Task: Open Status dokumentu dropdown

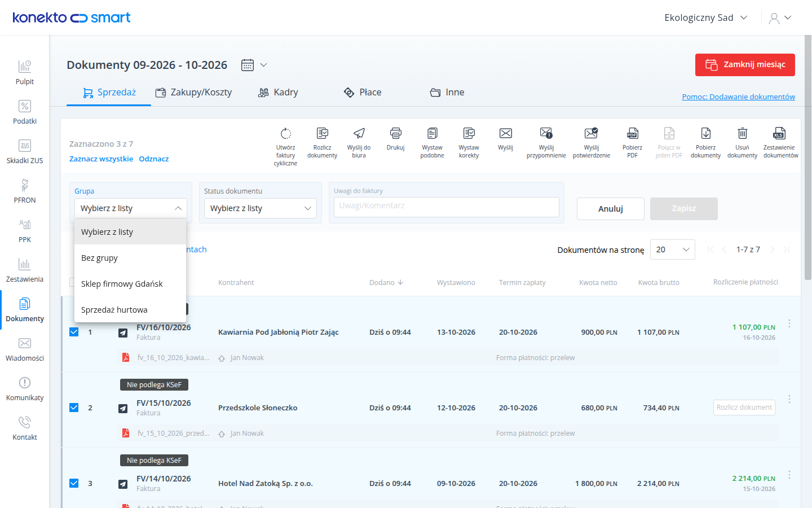Action: 261,208
